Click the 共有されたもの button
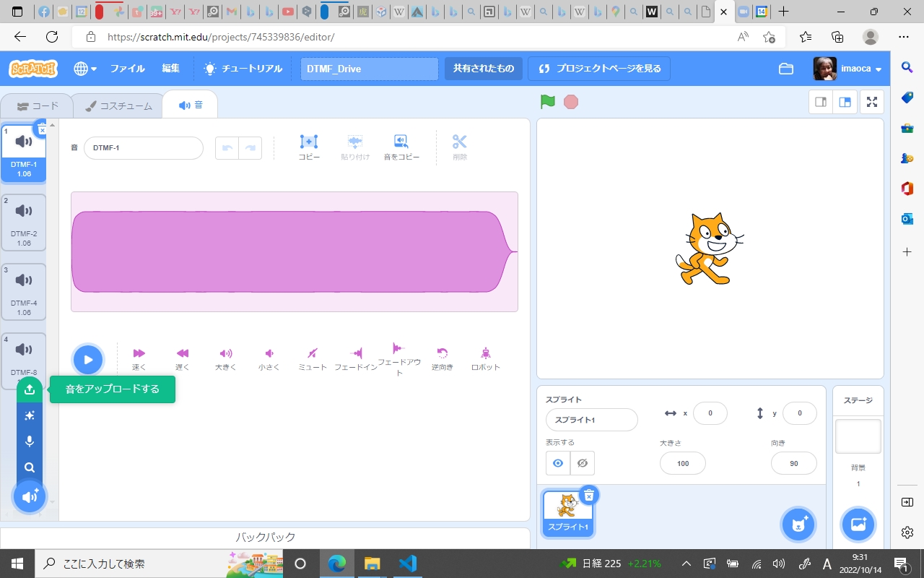The height and width of the screenshot is (578, 924). tap(484, 69)
